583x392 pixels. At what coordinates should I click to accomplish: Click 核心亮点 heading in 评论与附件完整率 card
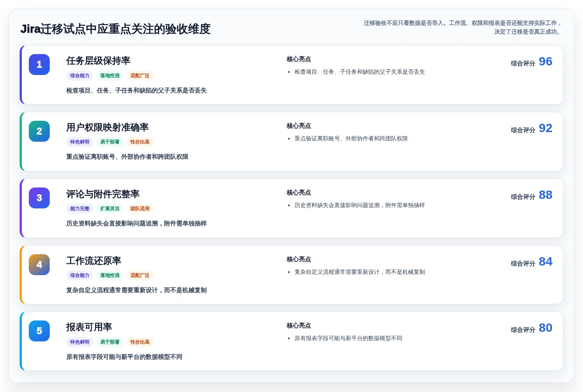pyautogui.click(x=299, y=192)
